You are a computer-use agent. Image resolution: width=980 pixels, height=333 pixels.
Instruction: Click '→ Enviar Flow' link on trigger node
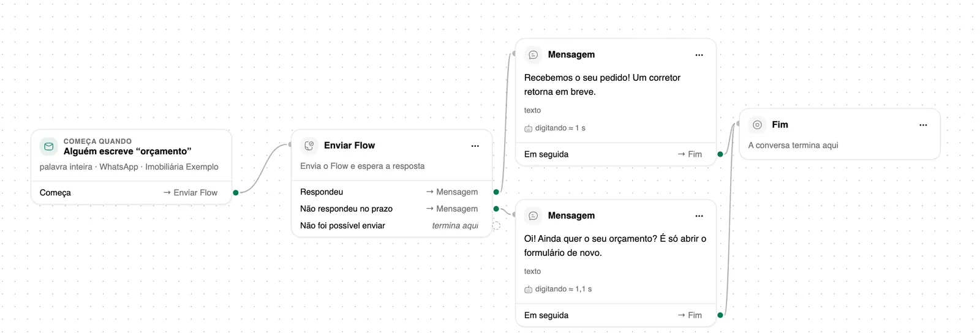coord(190,193)
